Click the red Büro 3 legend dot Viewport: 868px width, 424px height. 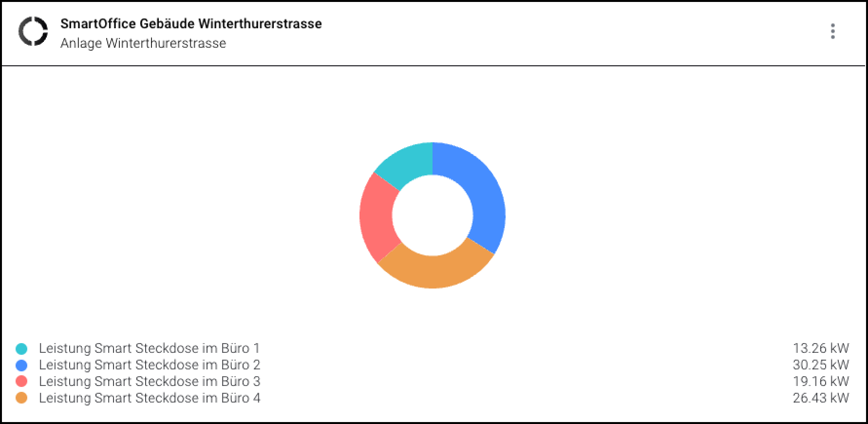(21, 382)
